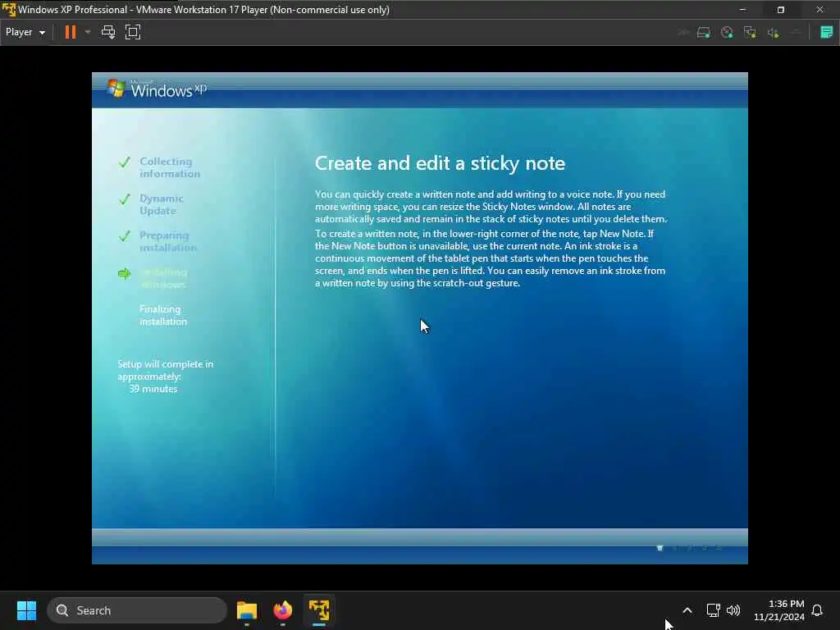Restore down the VMware Player window
Viewport: 840px width, 630px height.
(x=781, y=10)
